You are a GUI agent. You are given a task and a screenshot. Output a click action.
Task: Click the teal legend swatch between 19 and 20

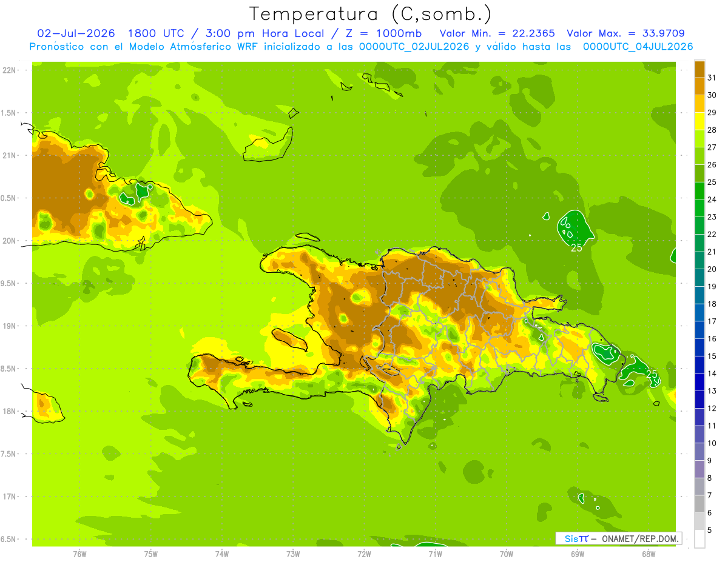pos(699,278)
